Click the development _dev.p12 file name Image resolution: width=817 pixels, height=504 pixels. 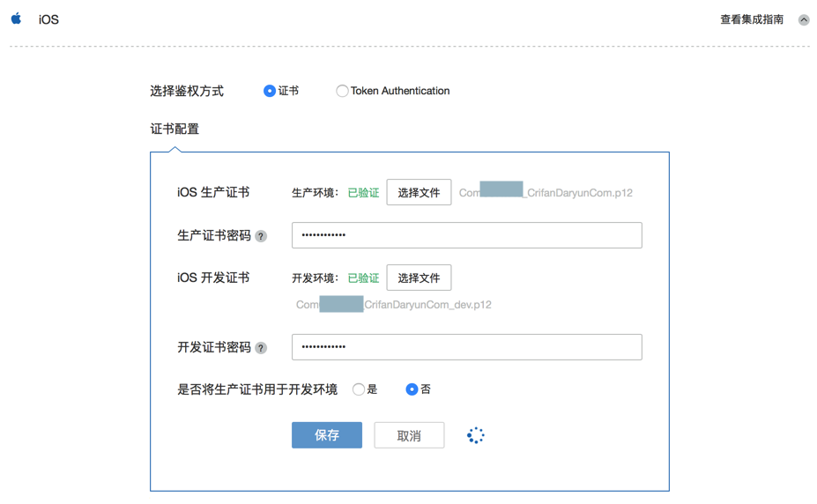(393, 305)
